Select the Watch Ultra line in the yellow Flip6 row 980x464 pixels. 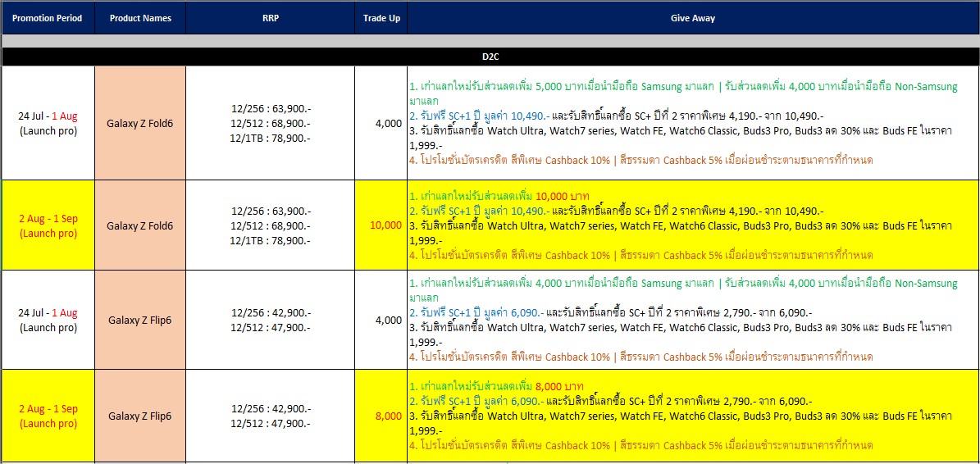(x=681, y=423)
